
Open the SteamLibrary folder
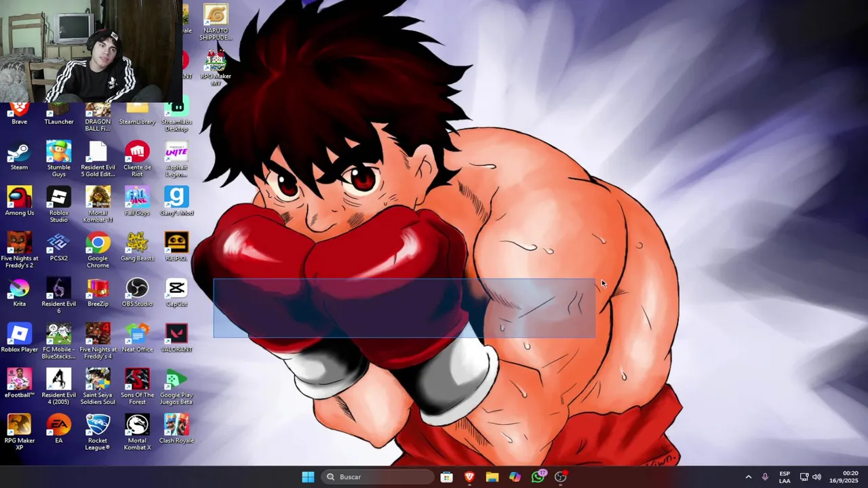point(137,114)
